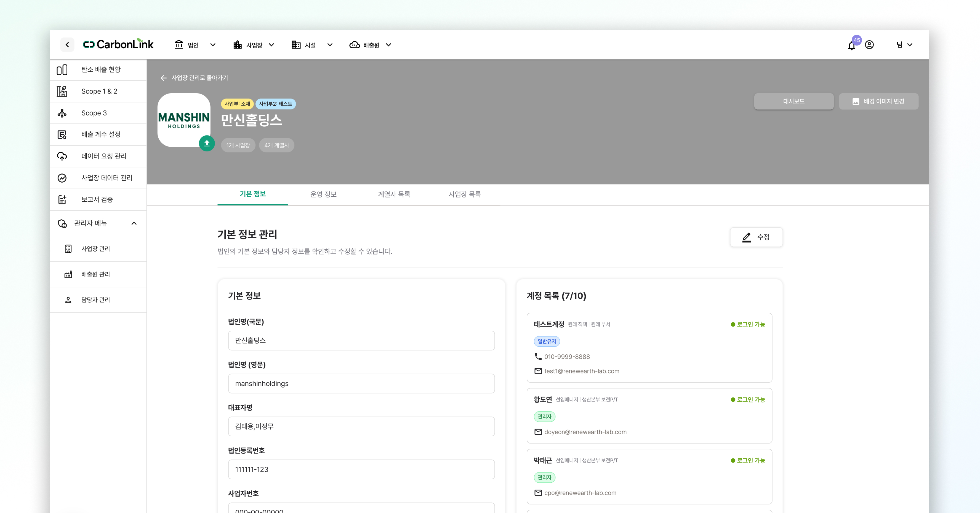Click email cpo@renewearth-lab.com
Viewport: 980px width, 513px height.
tap(580, 493)
